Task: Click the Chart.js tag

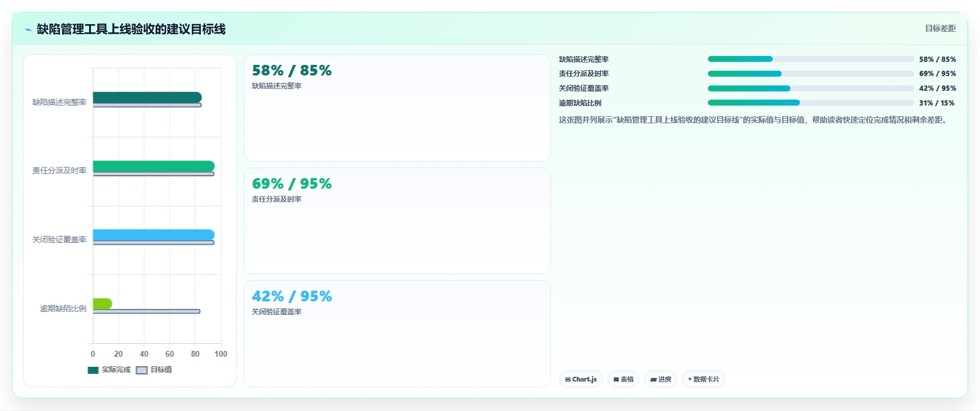Action: pos(581,379)
